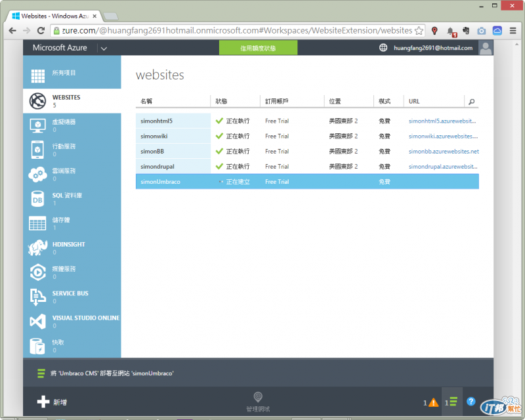Switch to Websites - Windows Azure tab
Viewport: 525px width, 420px height.
(54, 16)
